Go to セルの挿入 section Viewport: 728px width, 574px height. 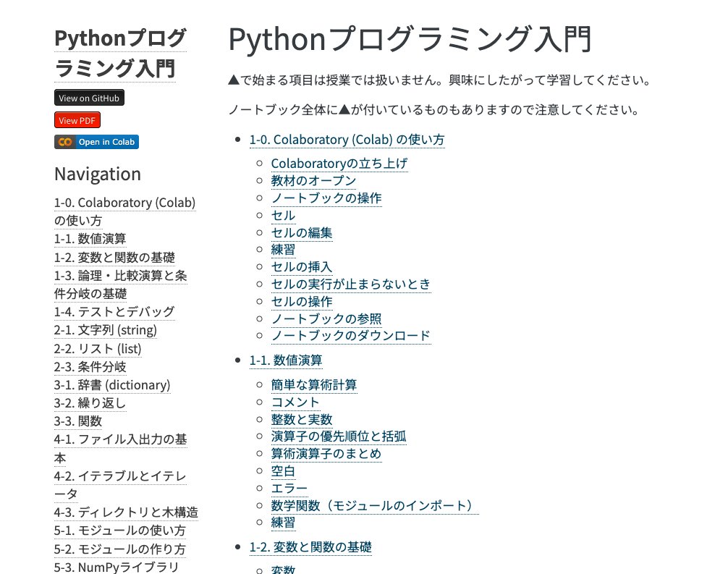302,267
